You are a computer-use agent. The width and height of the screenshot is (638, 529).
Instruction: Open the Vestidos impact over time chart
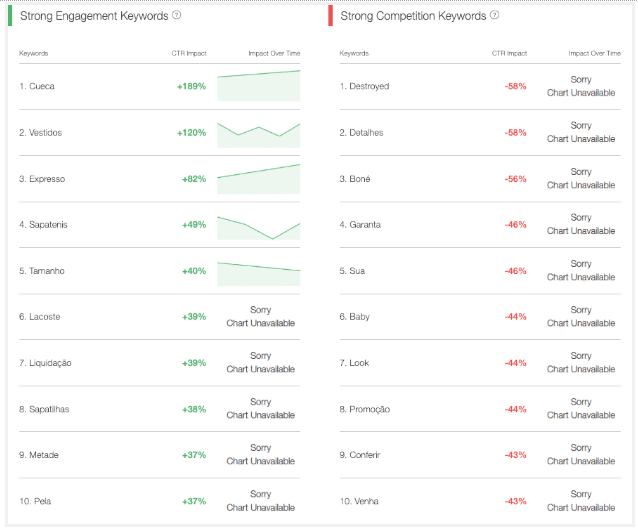259,135
